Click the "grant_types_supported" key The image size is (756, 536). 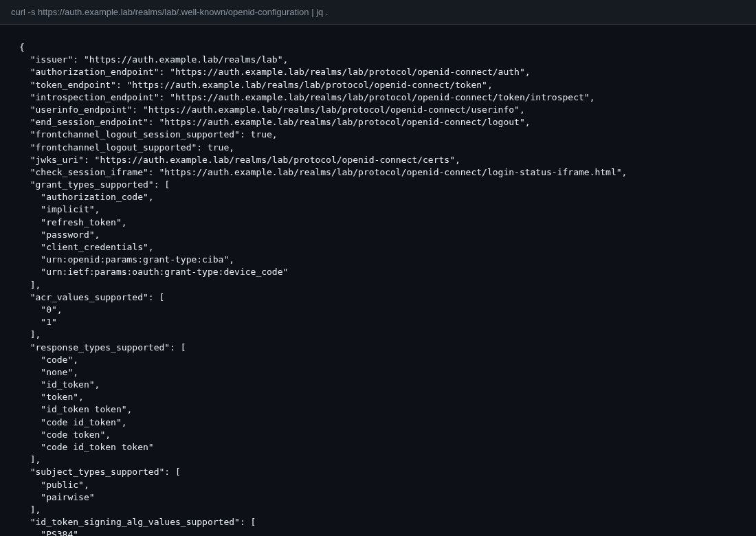[x=92, y=185]
